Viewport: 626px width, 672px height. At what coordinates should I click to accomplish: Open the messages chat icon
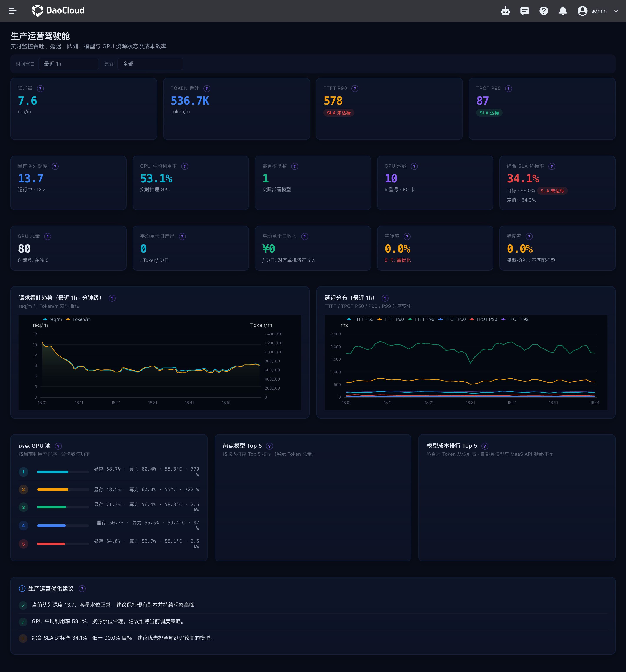point(524,11)
